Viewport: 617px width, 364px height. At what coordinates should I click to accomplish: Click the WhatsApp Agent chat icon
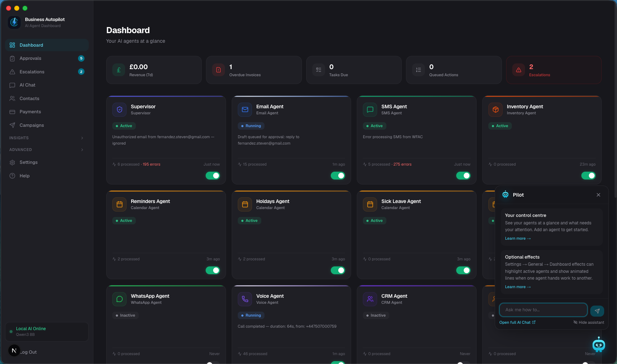(x=119, y=299)
